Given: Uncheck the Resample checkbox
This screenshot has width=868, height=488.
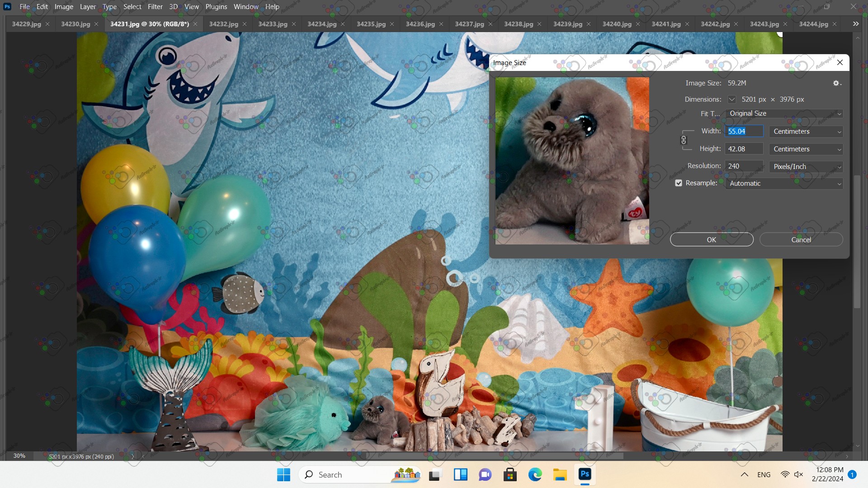Looking at the screenshot, I should pyautogui.click(x=679, y=183).
